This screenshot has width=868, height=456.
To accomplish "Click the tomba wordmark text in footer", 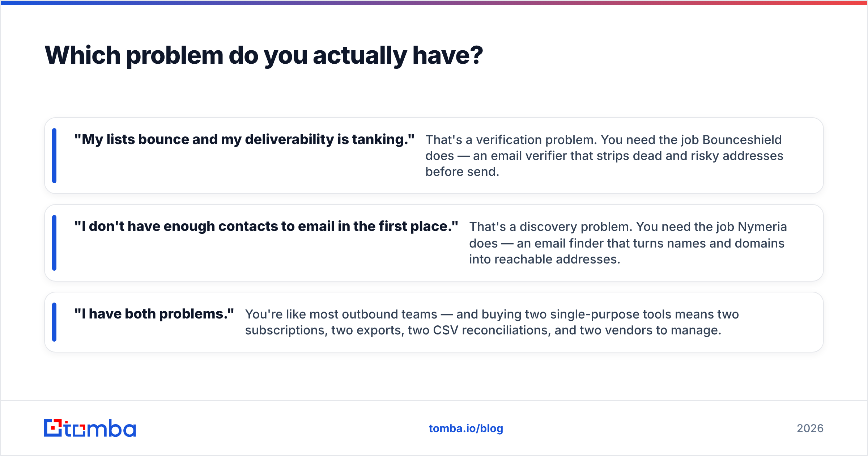I will (100, 428).
